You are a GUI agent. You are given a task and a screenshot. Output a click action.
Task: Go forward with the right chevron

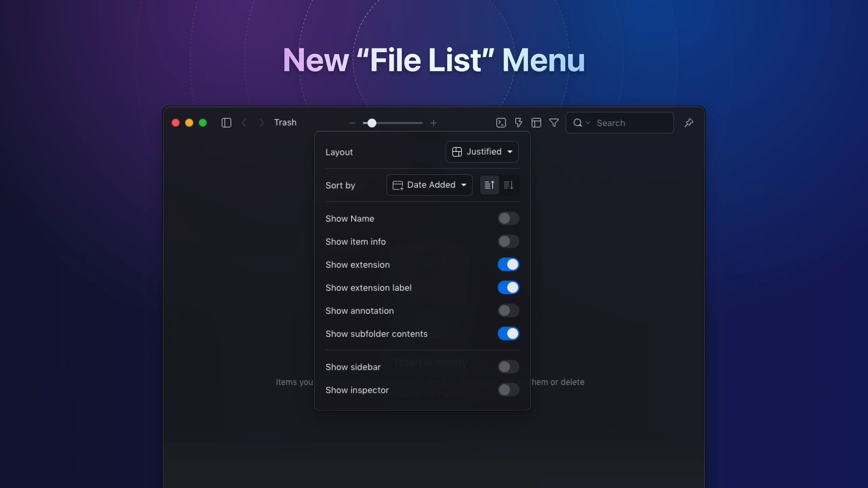tap(261, 123)
